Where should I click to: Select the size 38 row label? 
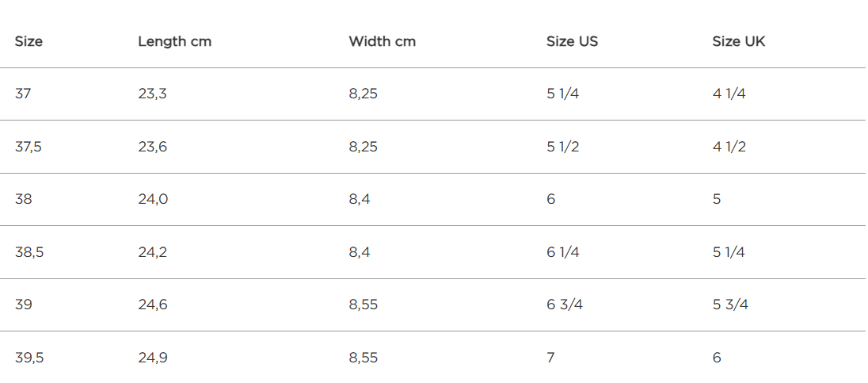[x=23, y=199]
